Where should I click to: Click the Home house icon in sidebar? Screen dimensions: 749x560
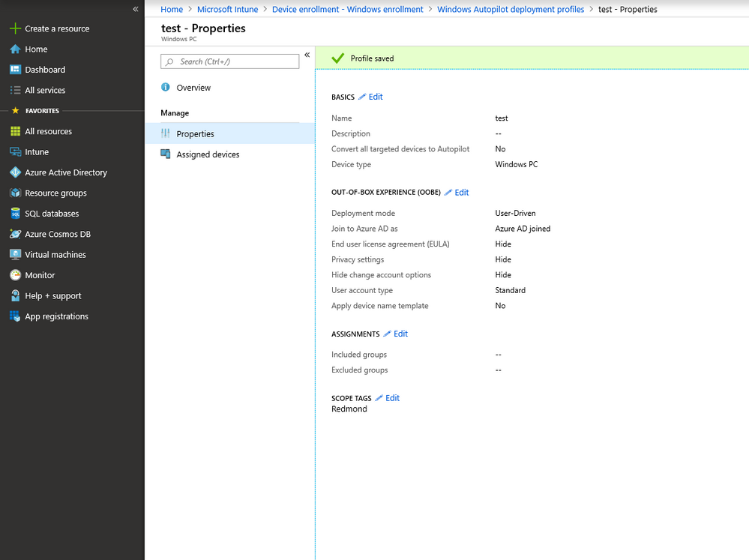15,49
